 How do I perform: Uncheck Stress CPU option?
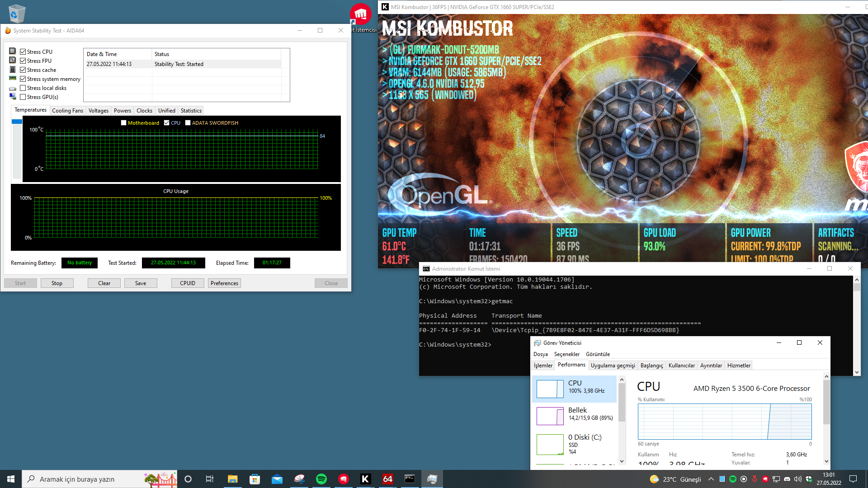point(23,52)
